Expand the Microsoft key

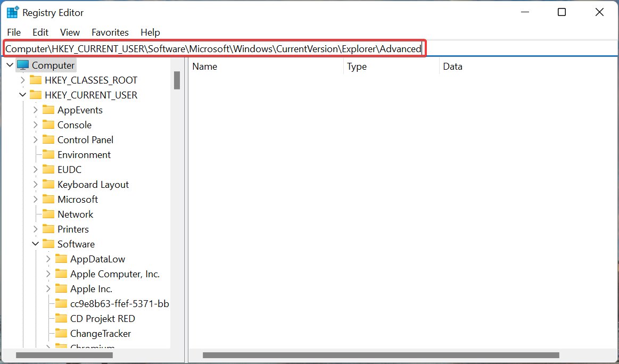pyautogui.click(x=35, y=200)
